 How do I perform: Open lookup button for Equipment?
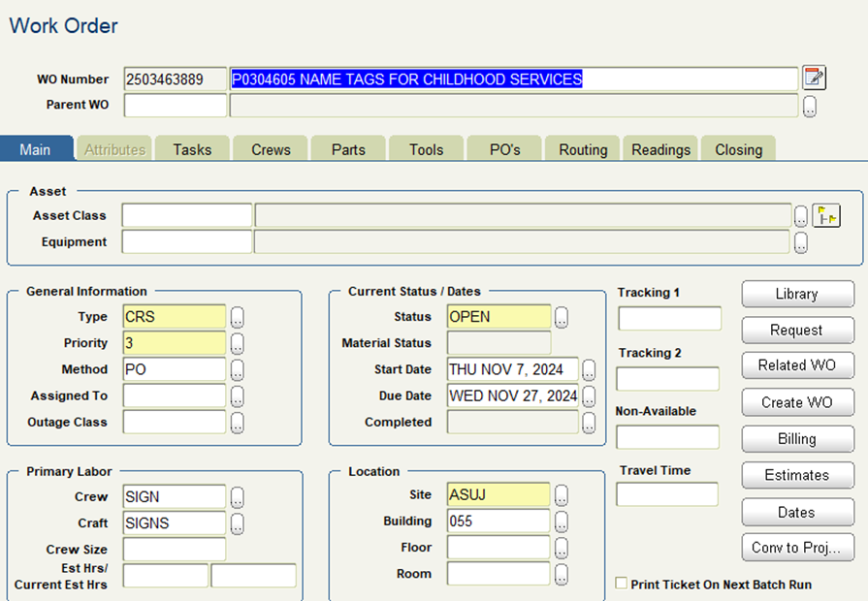coord(800,242)
